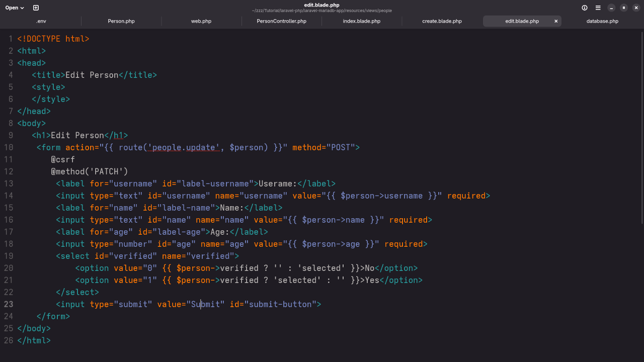The image size is (644, 362).
Task: Click the closing </style> tag on line 6
Action: coord(51,99)
